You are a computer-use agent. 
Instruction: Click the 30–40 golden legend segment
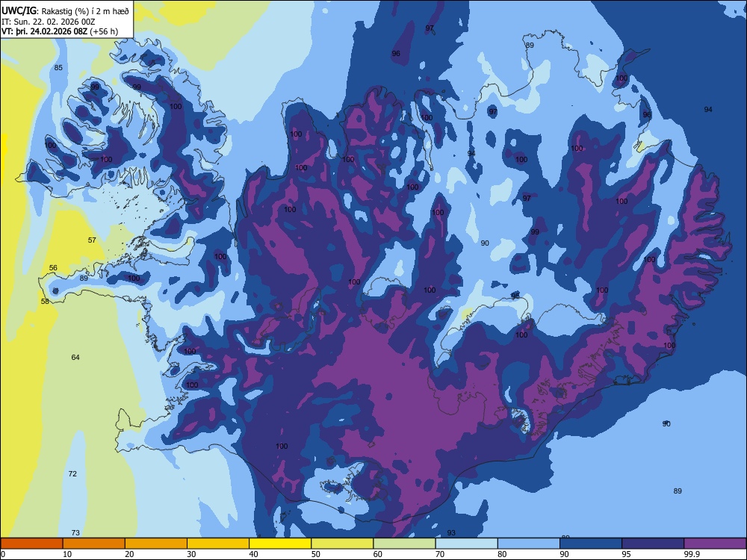pyautogui.click(x=218, y=544)
